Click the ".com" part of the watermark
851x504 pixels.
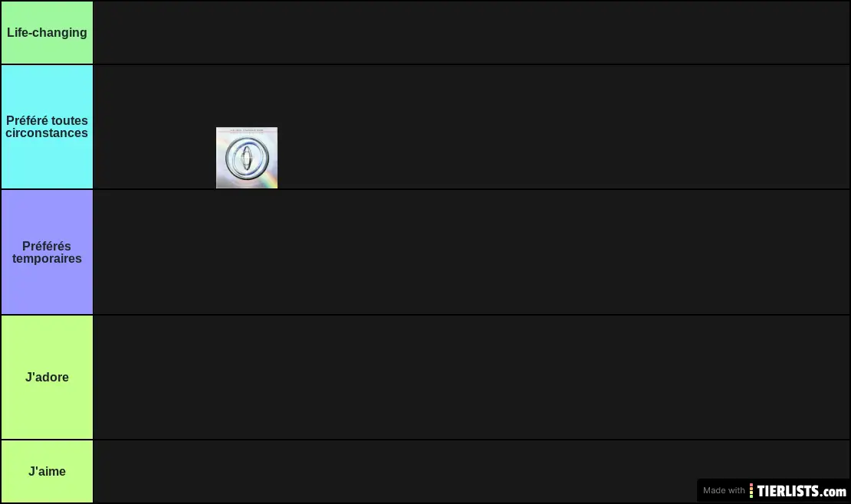tap(833, 492)
